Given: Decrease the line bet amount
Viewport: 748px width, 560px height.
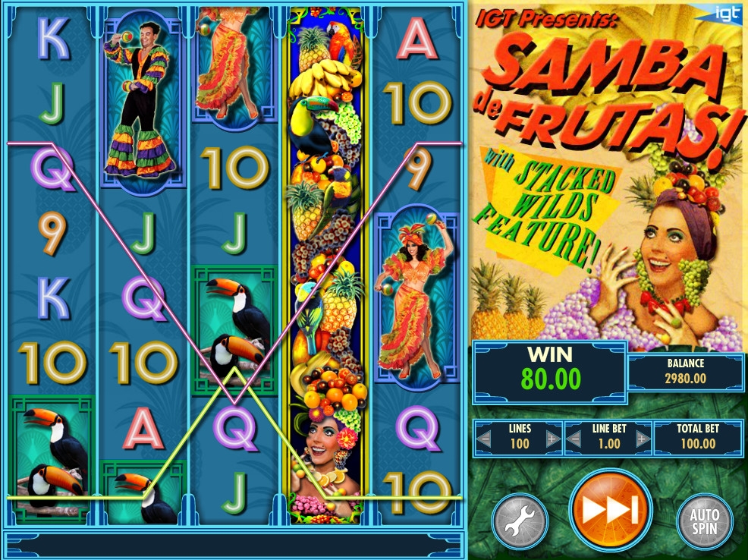Looking at the screenshot, I should tap(574, 439).
